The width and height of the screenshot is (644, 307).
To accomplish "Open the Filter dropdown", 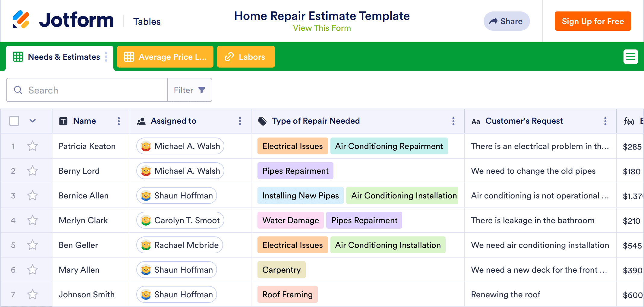I will 189,90.
